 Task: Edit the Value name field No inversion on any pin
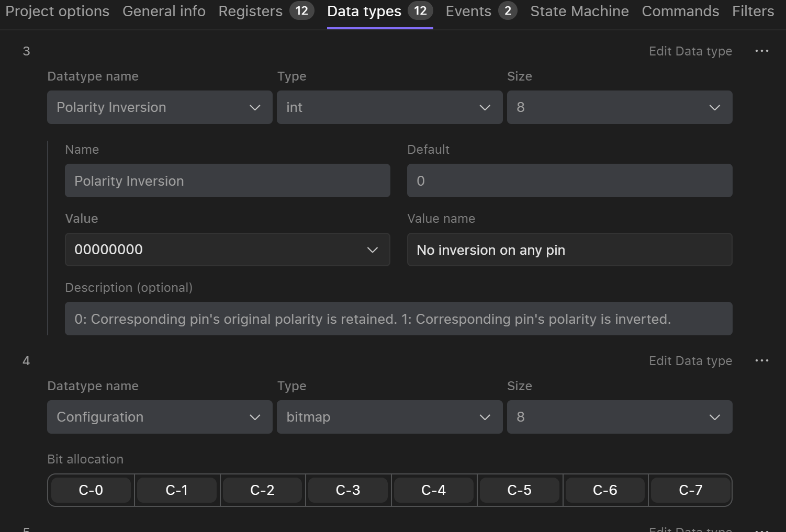pyautogui.click(x=569, y=250)
